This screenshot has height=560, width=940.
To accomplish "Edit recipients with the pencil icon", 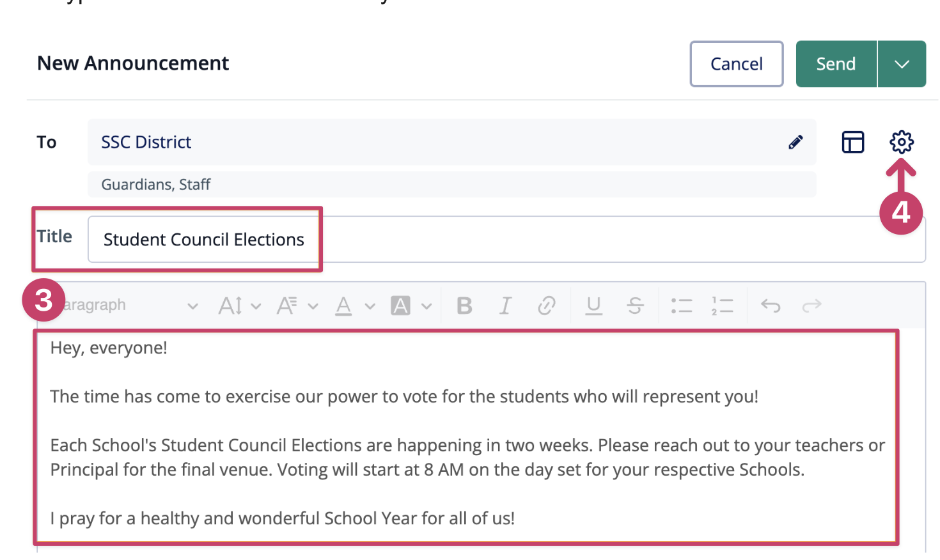I will [x=795, y=142].
